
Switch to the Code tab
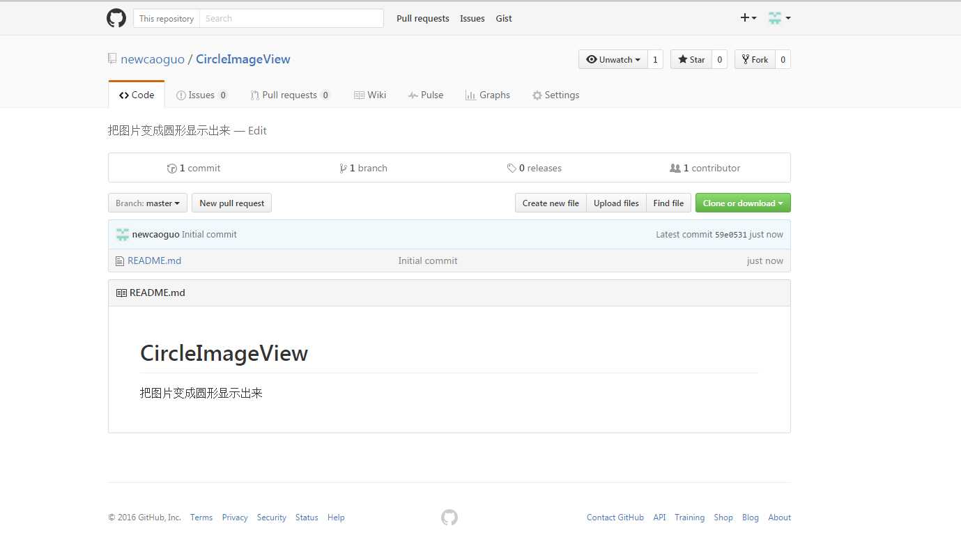click(137, 95)
